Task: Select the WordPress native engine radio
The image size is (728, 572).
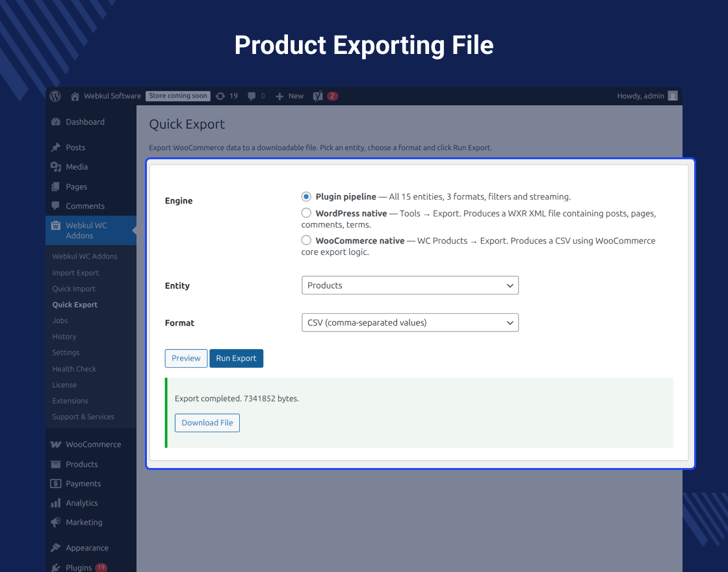Action: tap(306, 213)
